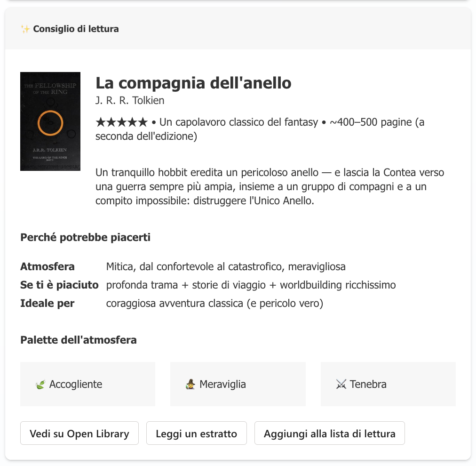Click the title La compagnia dell'anello
Viewport: 476px width, 466px height.
193,83
